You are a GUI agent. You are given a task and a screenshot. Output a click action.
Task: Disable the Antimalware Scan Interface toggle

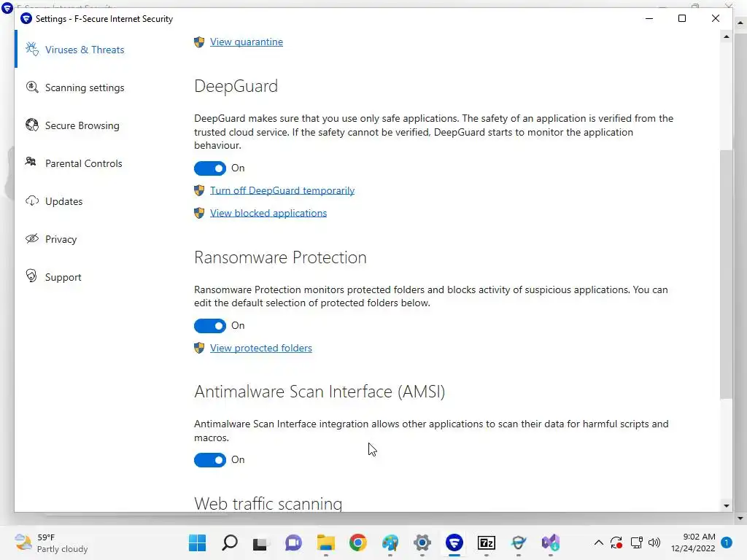click(x=209, y=460)
